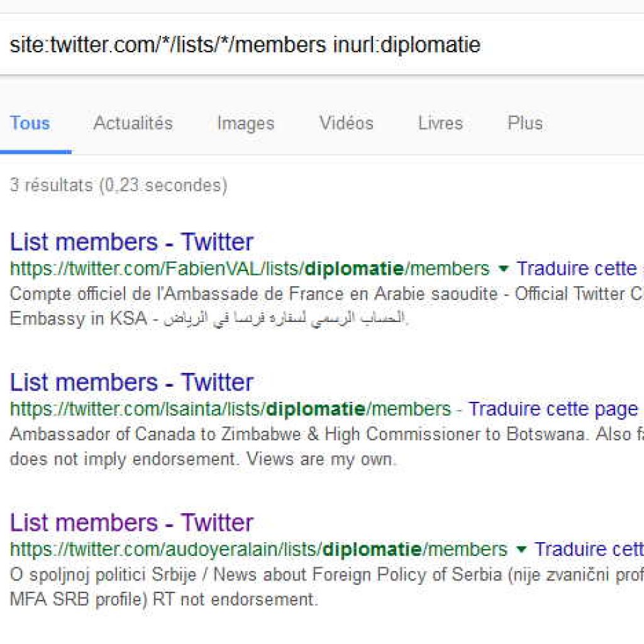The width and height of the screenshot is (644, 644).
Task: Open second List members - Twitter result
Action: tap(131, 382)
